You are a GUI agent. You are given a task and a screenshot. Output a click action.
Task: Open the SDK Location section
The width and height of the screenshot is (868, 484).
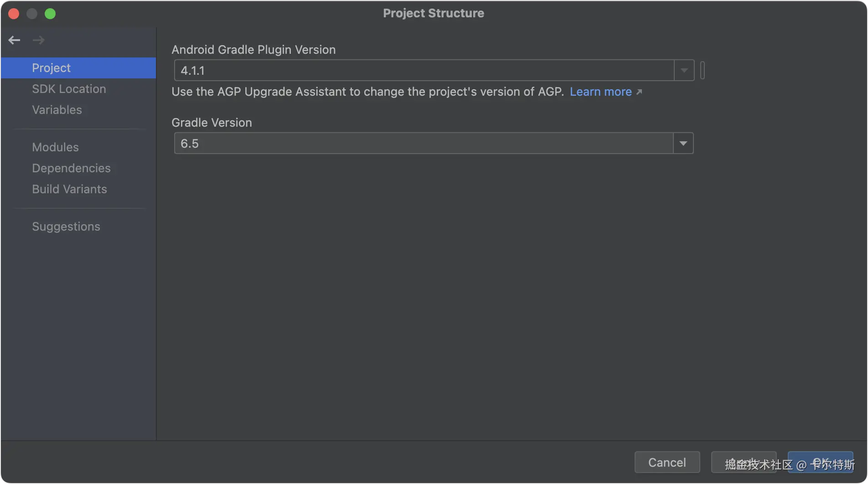pos(69,89)
